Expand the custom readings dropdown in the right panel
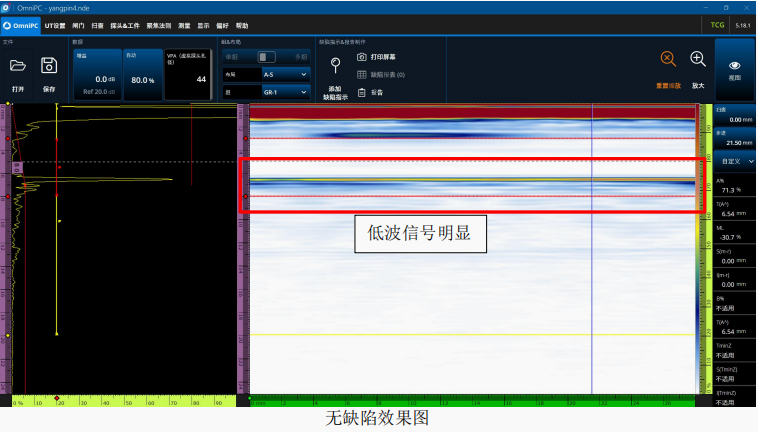Image resolution: width=758 pixels, height=432 pixels. pos(735,161)
